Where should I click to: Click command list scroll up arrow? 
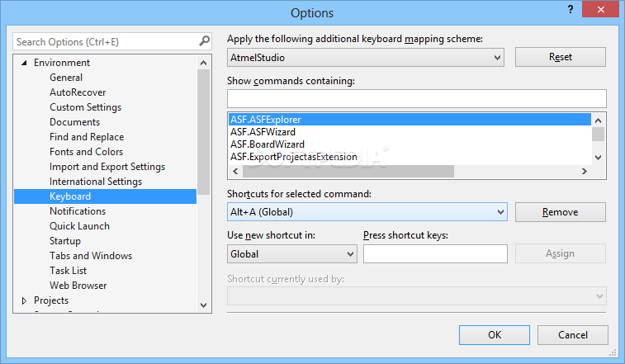598,120
